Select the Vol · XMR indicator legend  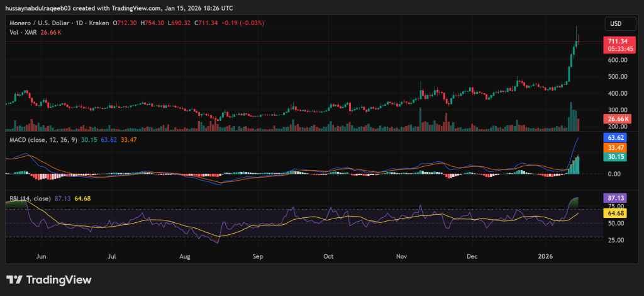click(x=23, y=32)
